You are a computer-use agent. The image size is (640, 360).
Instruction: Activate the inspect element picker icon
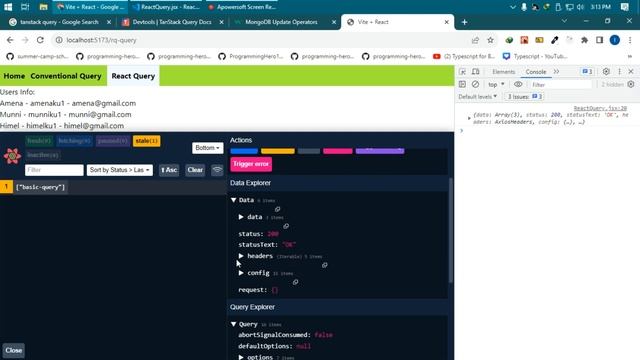(x=462, y=71)
